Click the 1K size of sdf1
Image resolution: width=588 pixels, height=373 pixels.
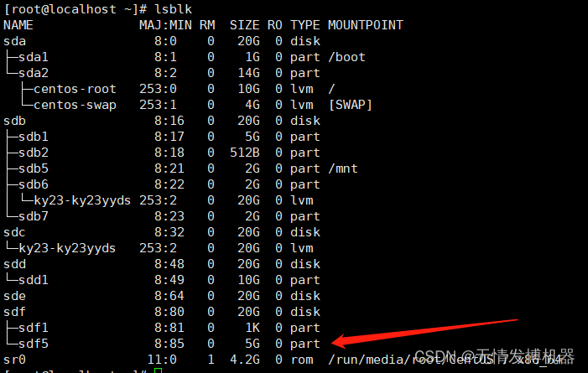pyautogui.click(x=252, y=328)
